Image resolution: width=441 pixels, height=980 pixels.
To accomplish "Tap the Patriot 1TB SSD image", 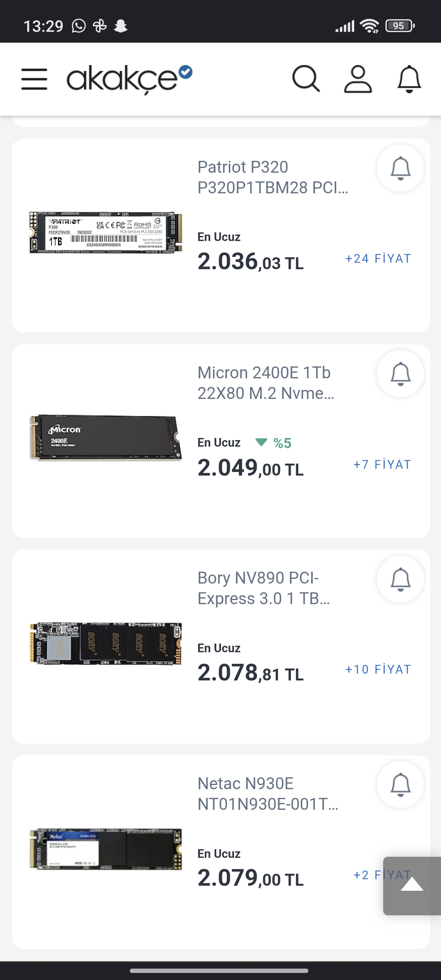I will point(106,232).
